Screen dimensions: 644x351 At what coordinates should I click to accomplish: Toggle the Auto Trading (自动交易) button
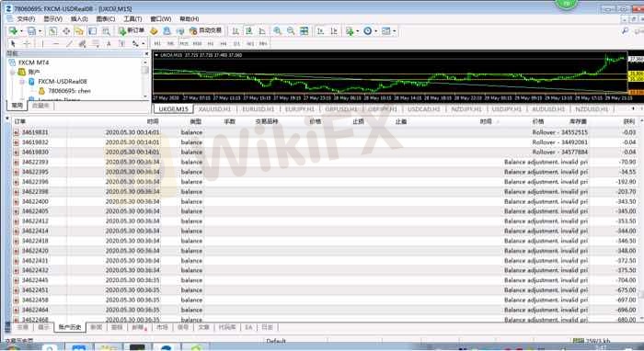[x=205, y=30]
